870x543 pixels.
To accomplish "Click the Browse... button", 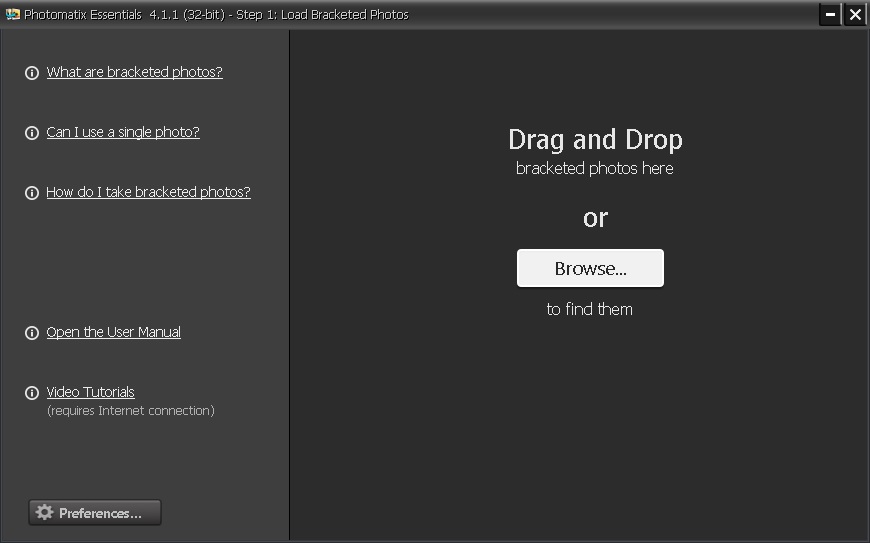I will click(x=590, y=268).
